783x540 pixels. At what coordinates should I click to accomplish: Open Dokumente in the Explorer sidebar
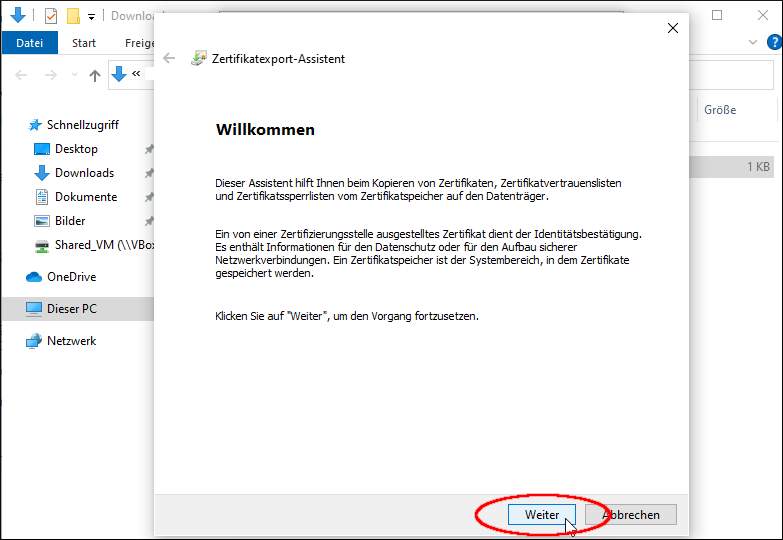click(86, 197)
